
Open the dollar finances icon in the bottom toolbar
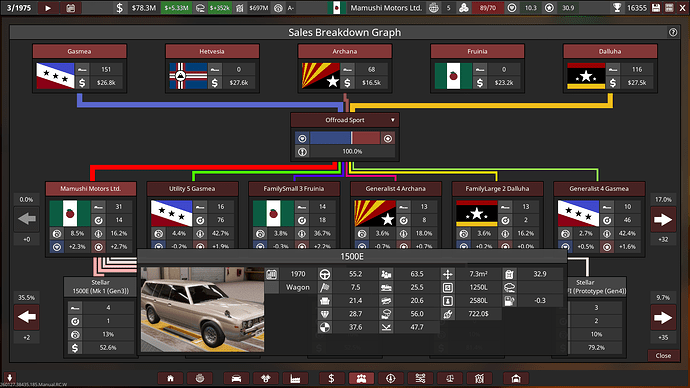pos(331,378)
